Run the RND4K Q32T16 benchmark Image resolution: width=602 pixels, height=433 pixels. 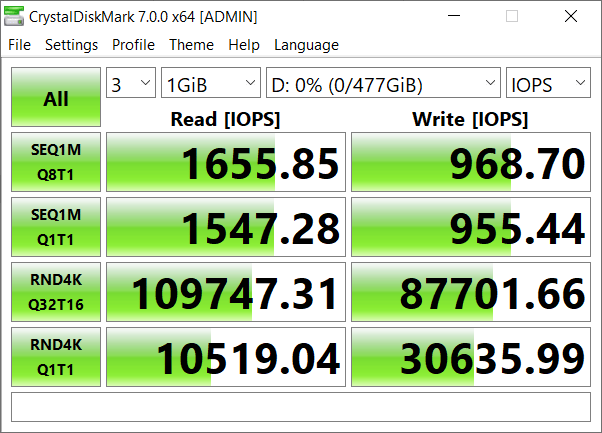coord(56,292)
